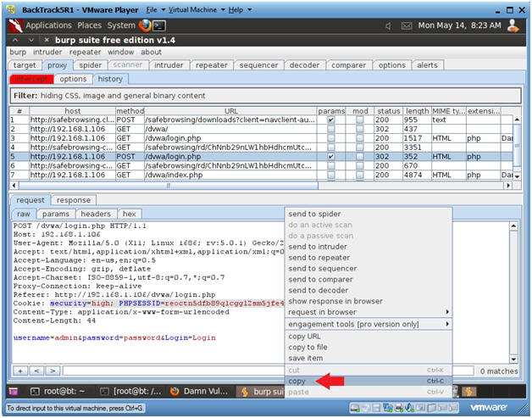Open the burp menu
Viewport: 532px width, 418px height.
coord(18,53)
